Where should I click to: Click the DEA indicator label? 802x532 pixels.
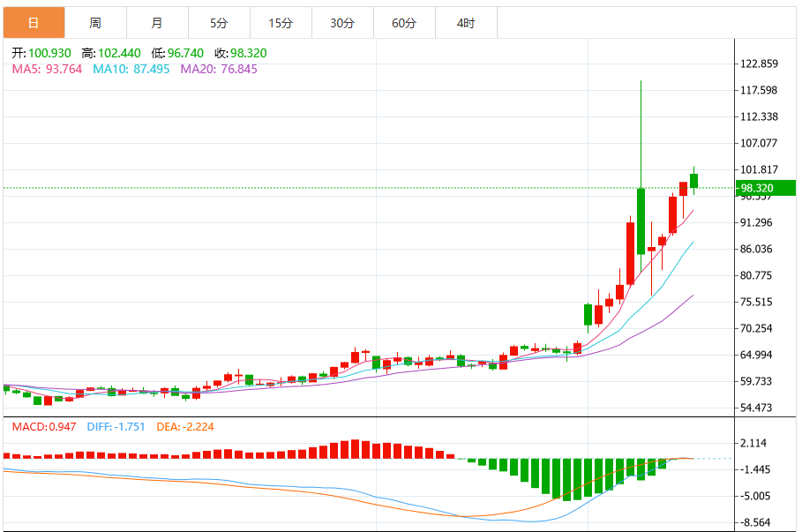tap(185, 427)
